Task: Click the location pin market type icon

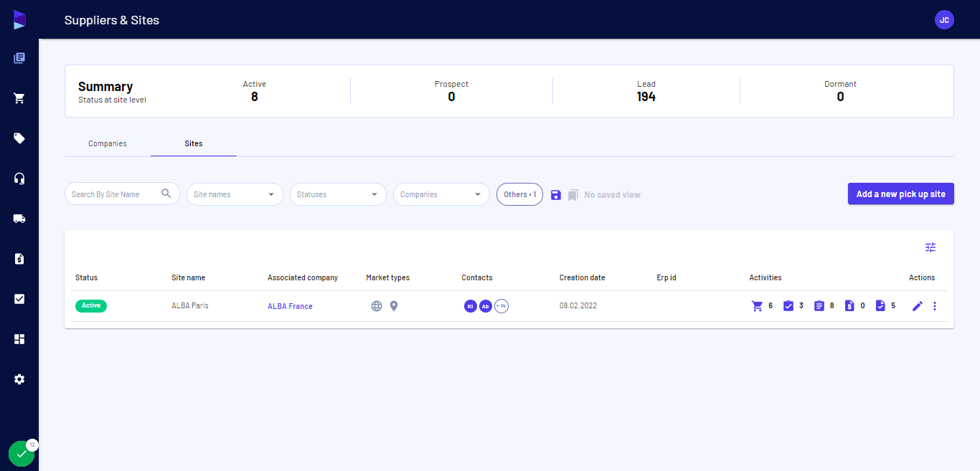Action: coord(394,306)
